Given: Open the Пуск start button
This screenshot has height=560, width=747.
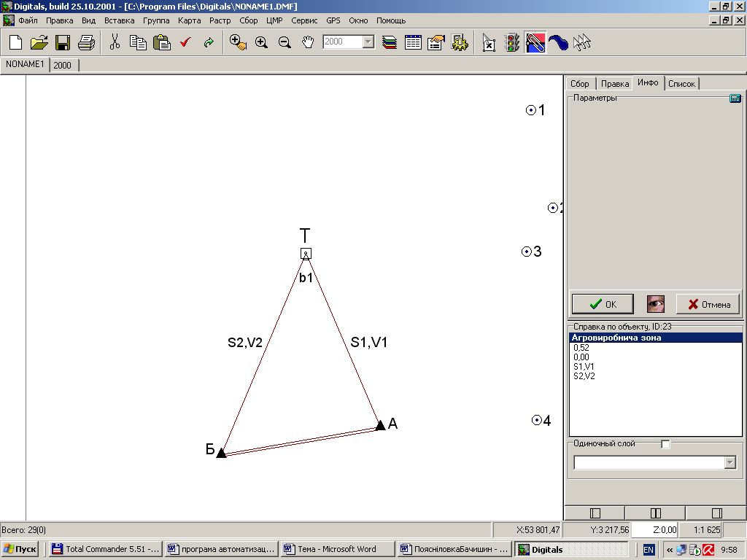Looking at the screenshot, I should [20, 550].
